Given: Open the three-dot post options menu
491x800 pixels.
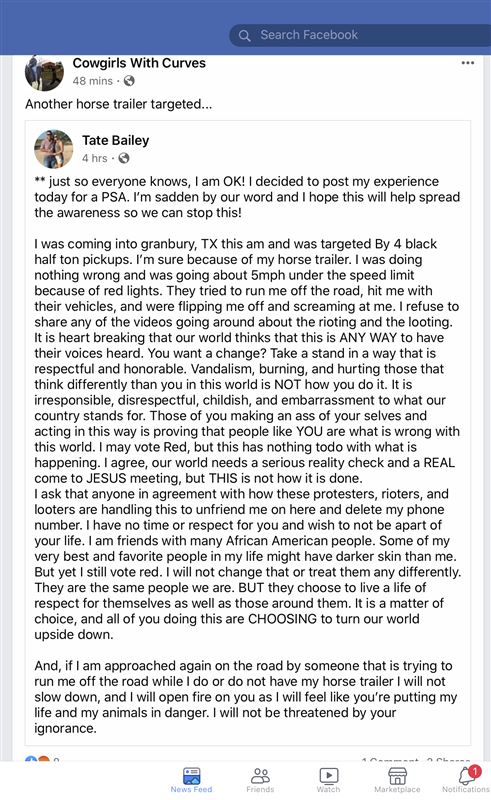Looking at the screenshot, I should [x=468, y=63].
